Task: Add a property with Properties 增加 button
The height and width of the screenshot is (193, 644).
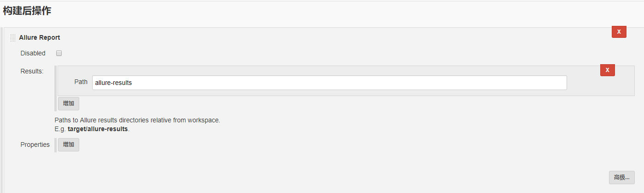Action: [69, 145]
